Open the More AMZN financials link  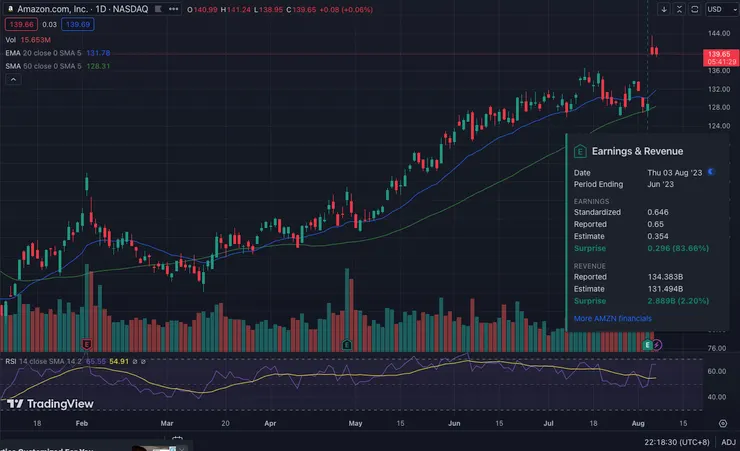(x=613, y=318)
